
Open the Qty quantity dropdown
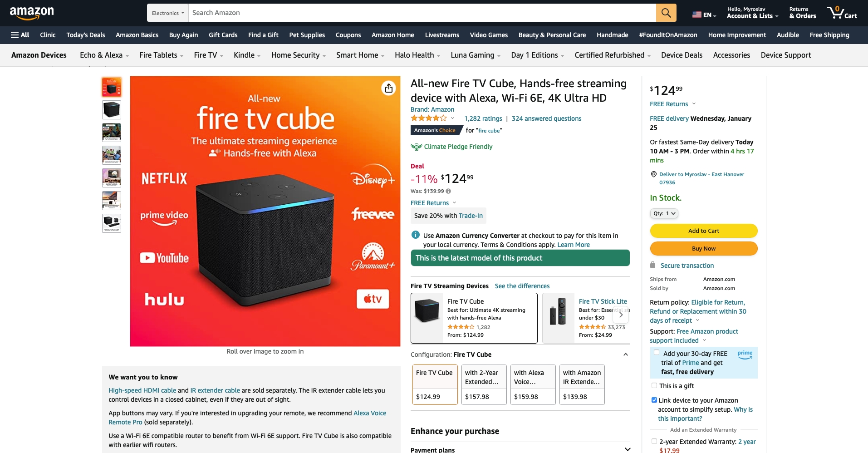click(664, 213)
